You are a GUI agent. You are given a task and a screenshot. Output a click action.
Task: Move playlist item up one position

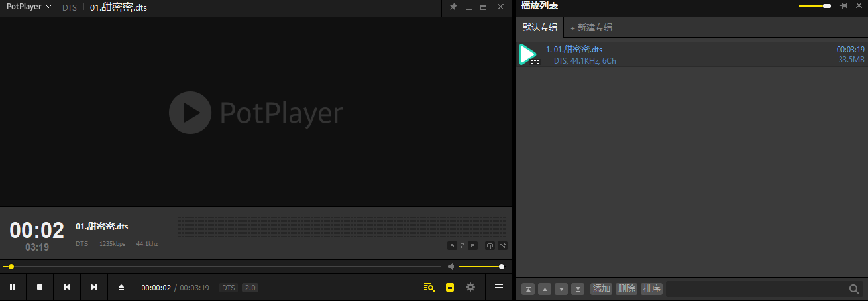coord(545,289)
